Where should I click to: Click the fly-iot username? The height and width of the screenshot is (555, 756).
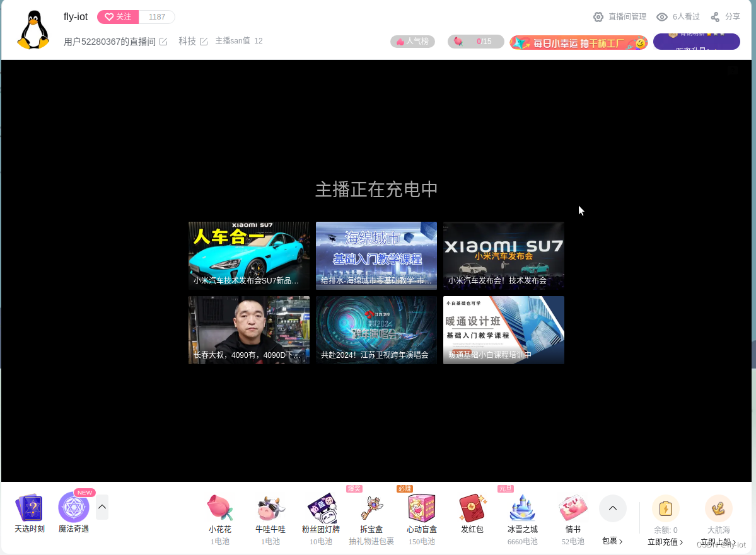pos(76,17)
